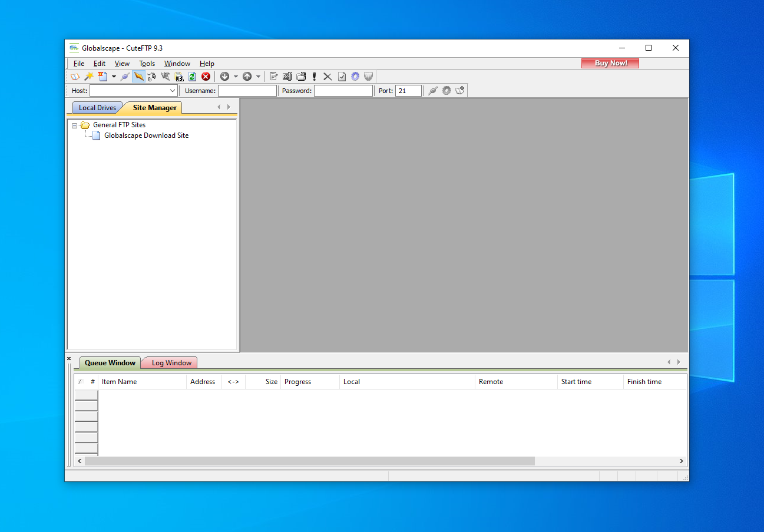764x532 pixels.
Task: Switch to the Local Drives tab
Action: click(x=97, y=107)
